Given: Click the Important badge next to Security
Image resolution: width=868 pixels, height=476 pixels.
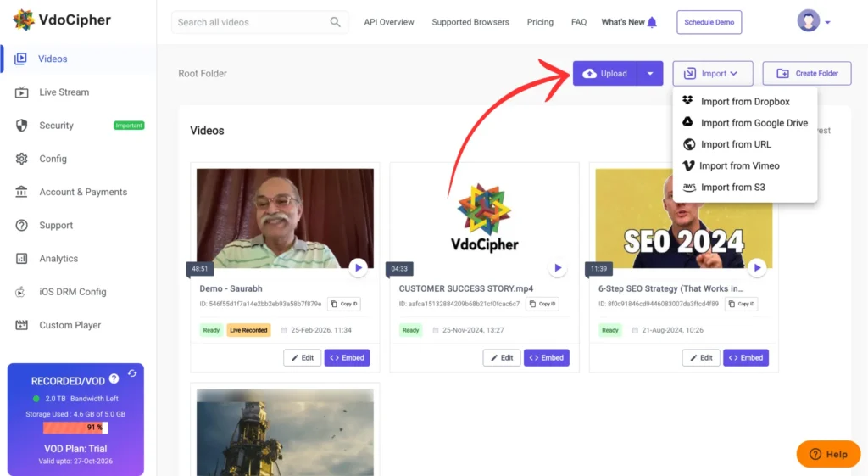Looking at the screenshot, I should (129, 126).
